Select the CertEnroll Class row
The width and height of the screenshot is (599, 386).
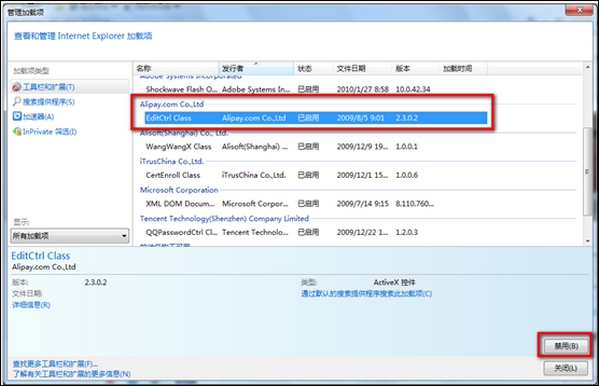pos(316,175)
